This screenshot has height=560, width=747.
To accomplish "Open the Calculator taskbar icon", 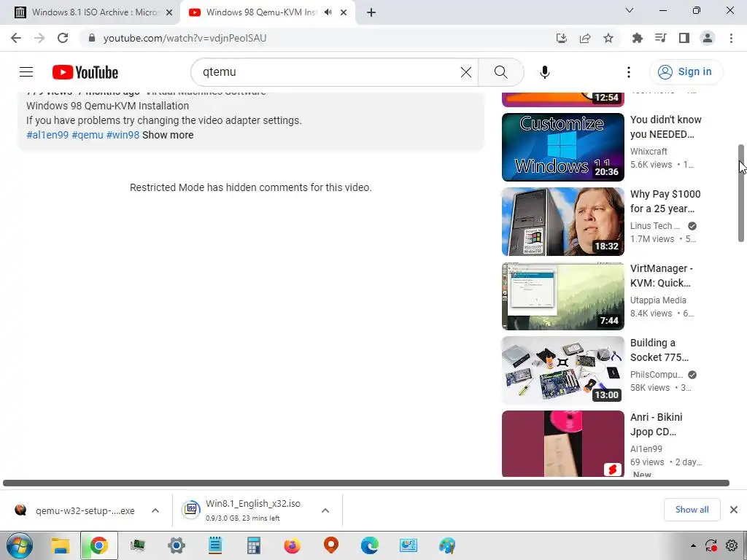I will coord(253,545).
